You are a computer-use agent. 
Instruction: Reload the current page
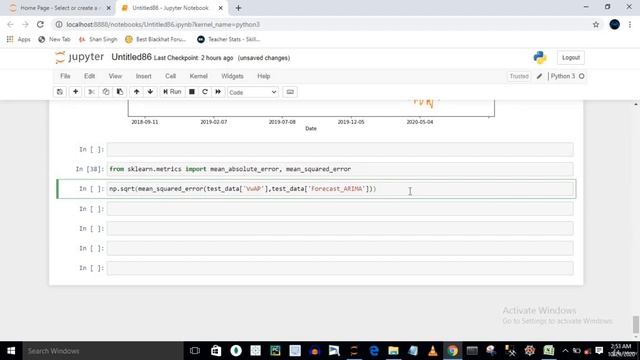click(40, 24)
